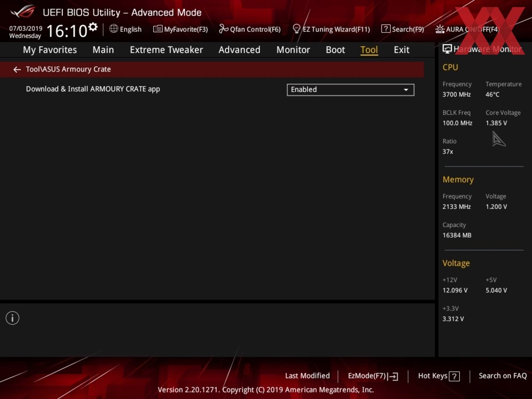The width and height of the screenshot is (532, 399).
Task: Click Memory voltage value 1.200 V
Action: tap(496, 207)
